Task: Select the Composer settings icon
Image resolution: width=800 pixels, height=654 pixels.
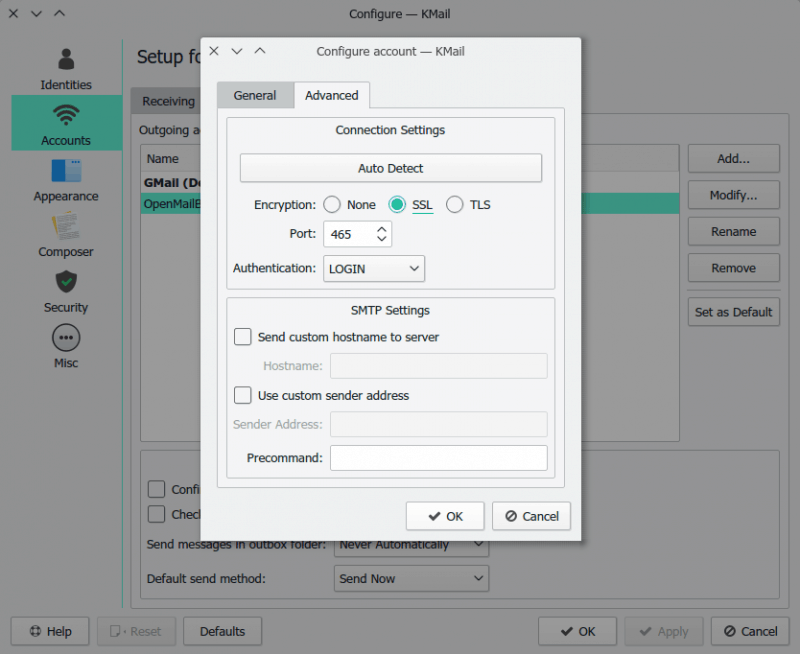Action: 65,236
